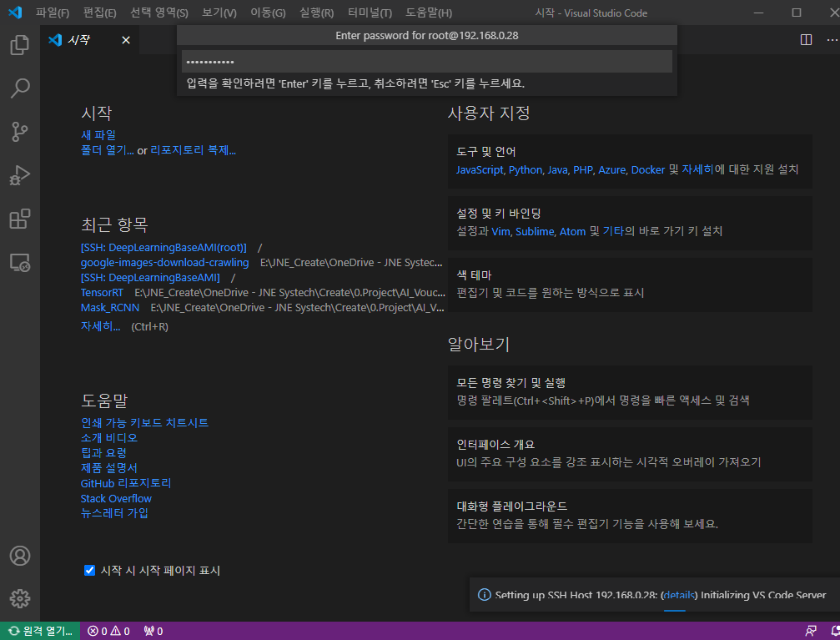Toggle 시작 시 시작 페이지 표시 checkbox
Image resolution: width=840 pixels, height=640 pixels.
pyautogui.click(x=89, y=570)
